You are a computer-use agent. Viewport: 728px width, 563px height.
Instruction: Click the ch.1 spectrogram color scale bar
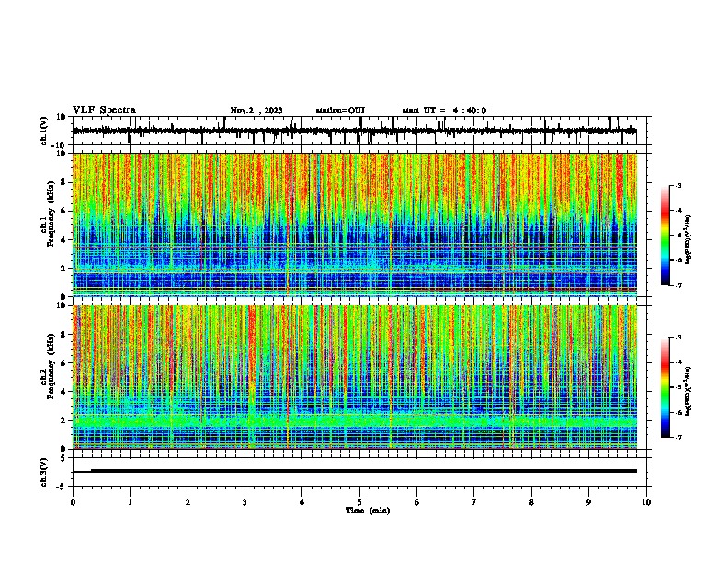point(665,236)
